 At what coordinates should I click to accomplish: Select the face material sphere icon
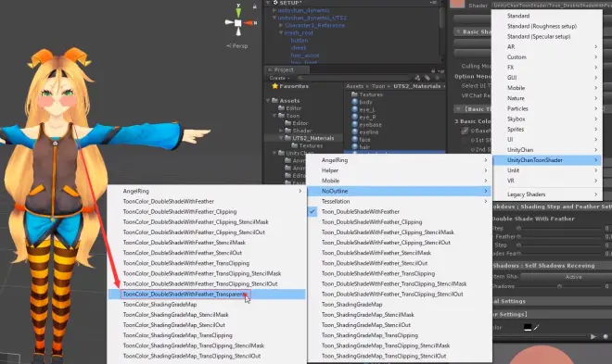click(x=355, y=139)
